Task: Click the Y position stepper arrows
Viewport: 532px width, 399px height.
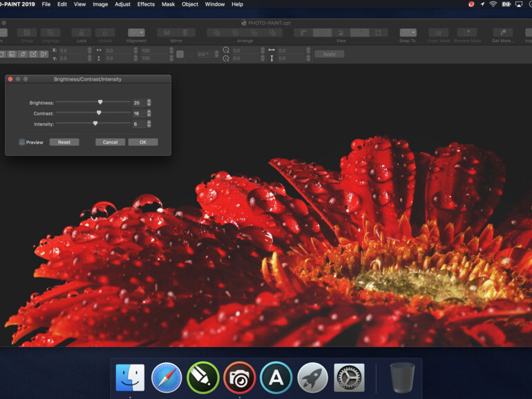Action: (90, 58)
